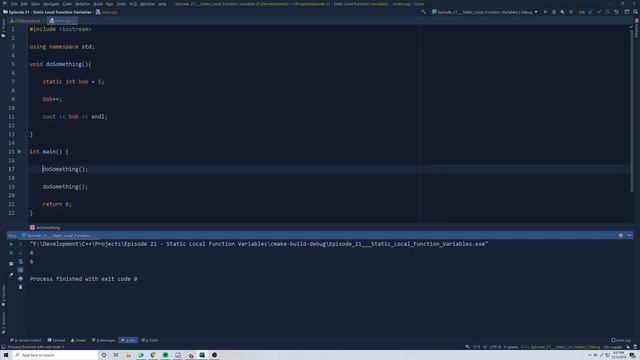Open the Favorites side tool window
This screenshot has width=640, height=360.
(4, 296)
